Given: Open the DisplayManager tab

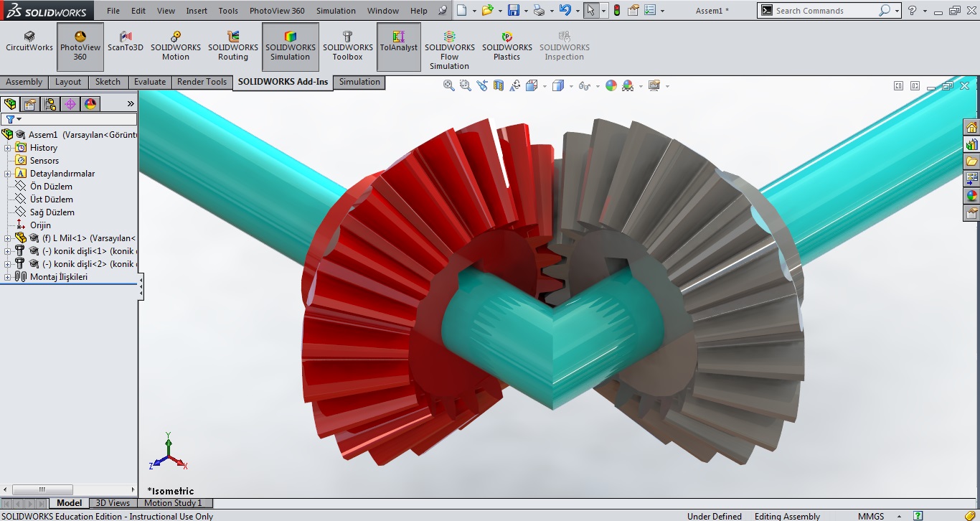Looking at the screenshot, I should 90,103.
